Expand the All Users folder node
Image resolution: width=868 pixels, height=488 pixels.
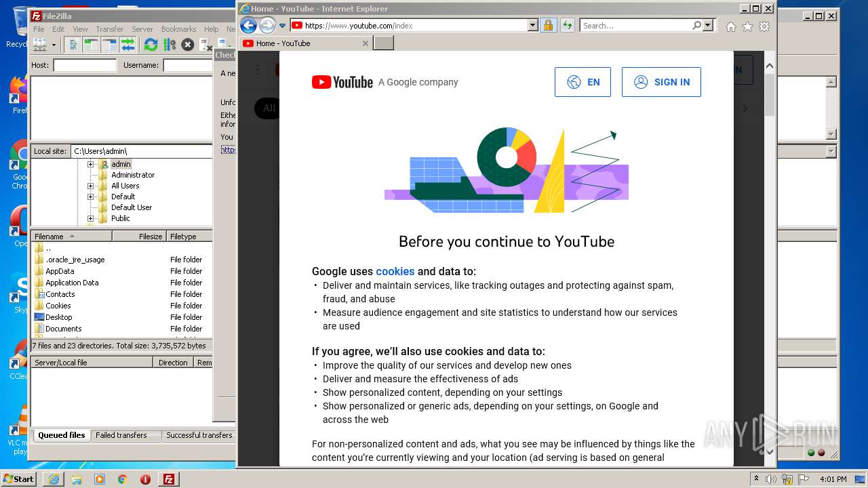click(x=90, y=186)
